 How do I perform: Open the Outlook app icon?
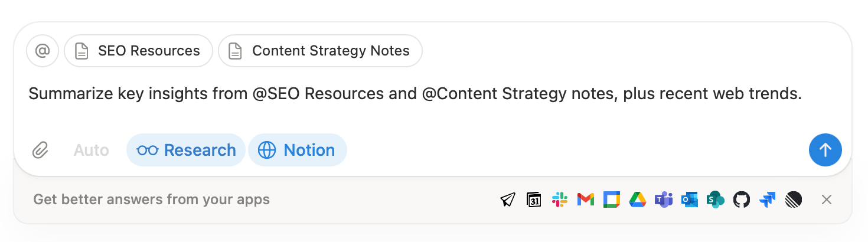(x=689, y=200)
